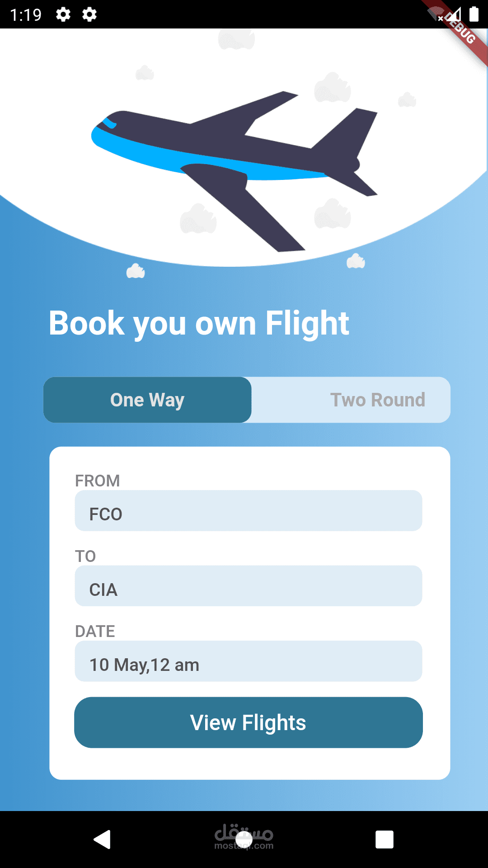Tap the battery icon in status bar
The image size is (488, 868).
point(474,14)
